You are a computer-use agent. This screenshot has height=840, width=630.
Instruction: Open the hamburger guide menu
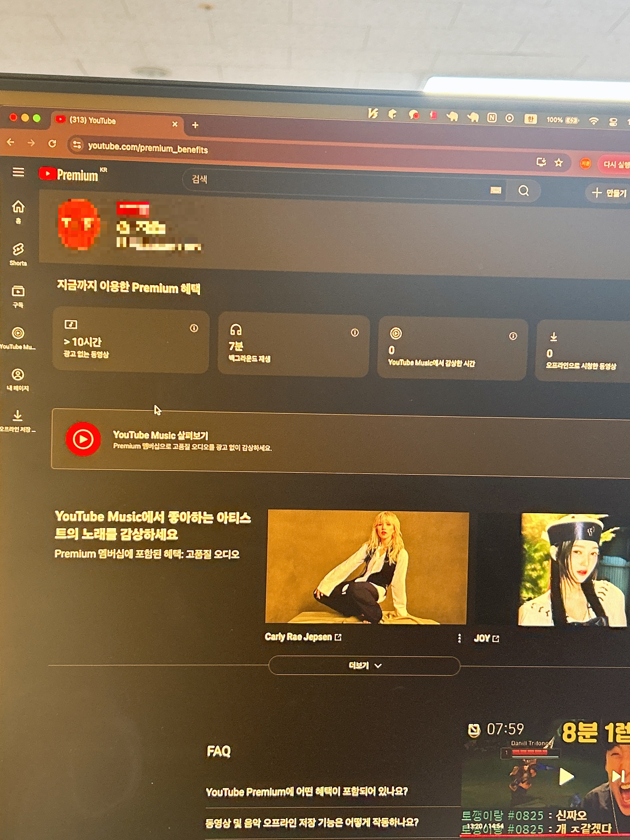click(x=18, y=172)
